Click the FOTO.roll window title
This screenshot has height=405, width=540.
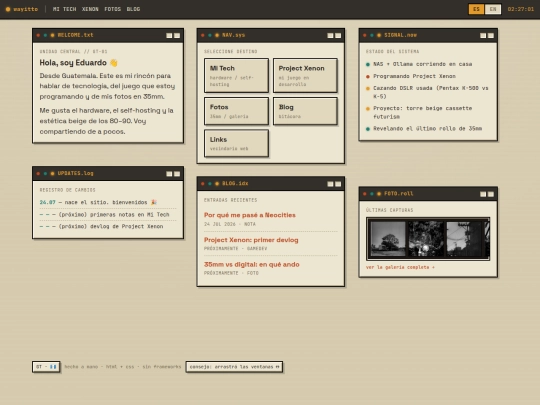[399, 194]
